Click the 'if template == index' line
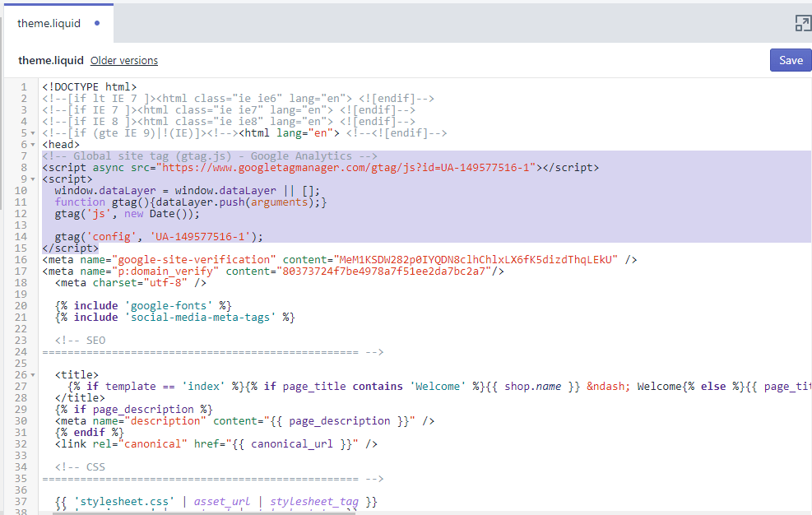 (439, 387)
